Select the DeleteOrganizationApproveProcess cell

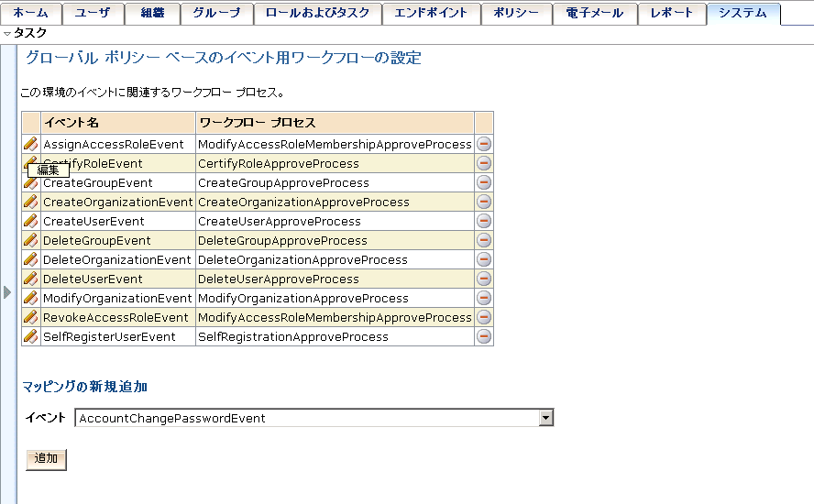pos(335,259)
